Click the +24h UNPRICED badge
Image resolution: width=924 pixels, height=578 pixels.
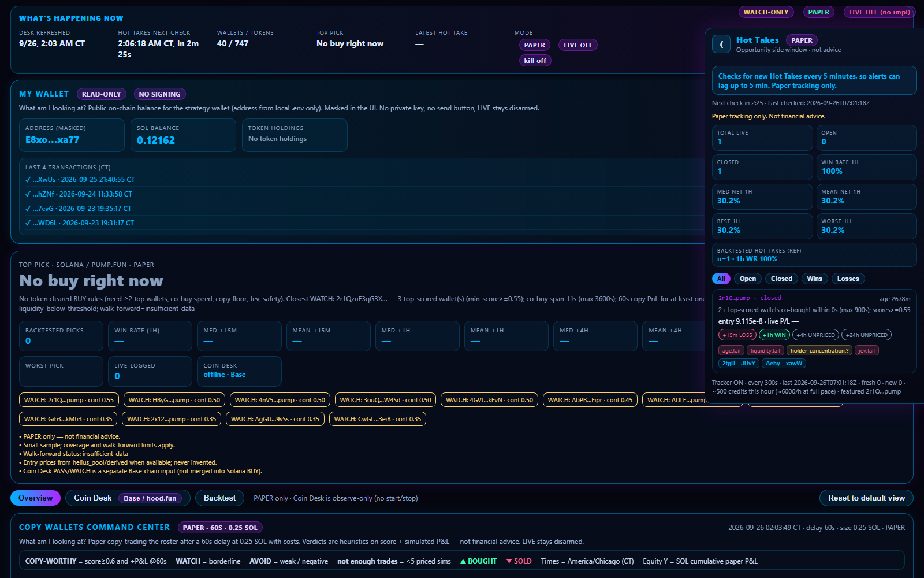(866, 335)
